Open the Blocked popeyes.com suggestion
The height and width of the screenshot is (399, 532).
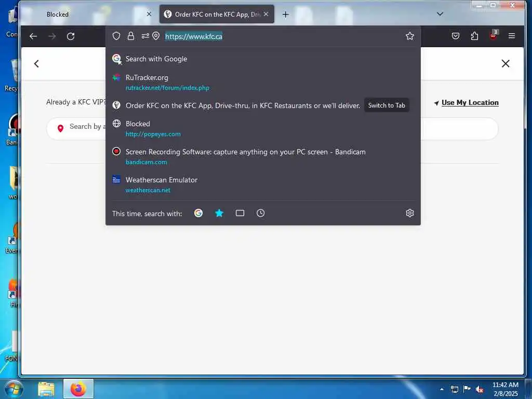tap(263, 129)
